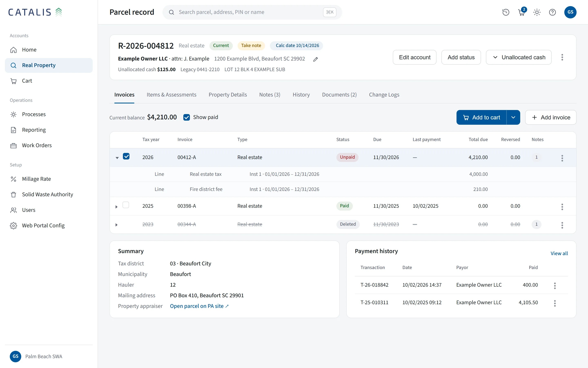Viewport: 588px width, 368px height.
Task: Click the GS user avatar in header
Action: [570, 12]
